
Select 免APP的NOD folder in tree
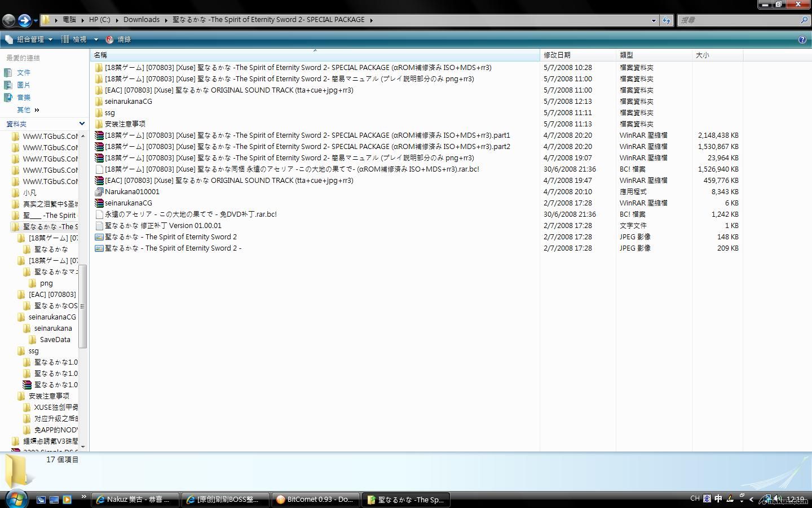click(x=51, y=430)
